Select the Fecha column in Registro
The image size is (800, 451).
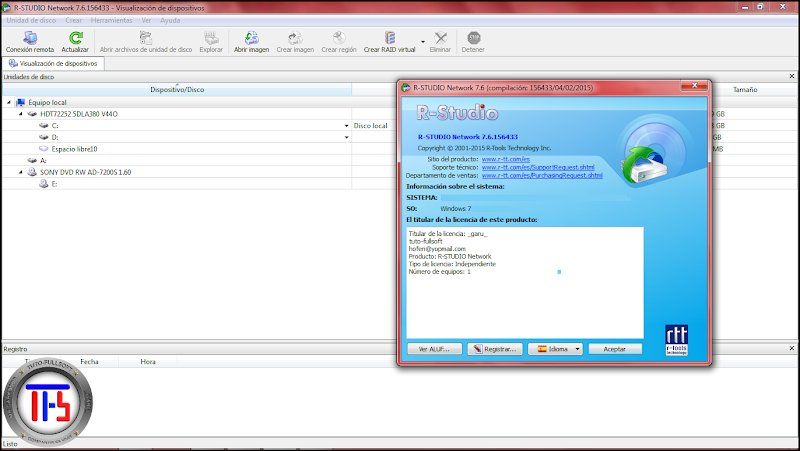tap(89, 362)
